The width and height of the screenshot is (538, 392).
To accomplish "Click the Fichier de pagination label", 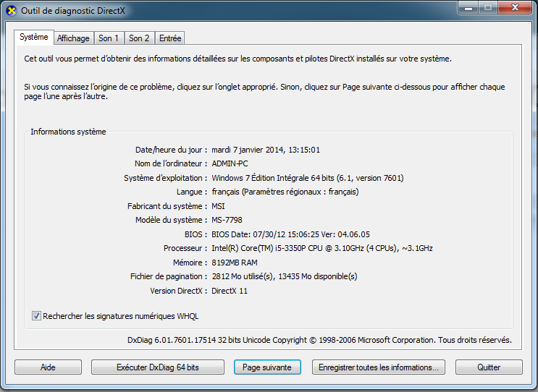I will point(168,276).
